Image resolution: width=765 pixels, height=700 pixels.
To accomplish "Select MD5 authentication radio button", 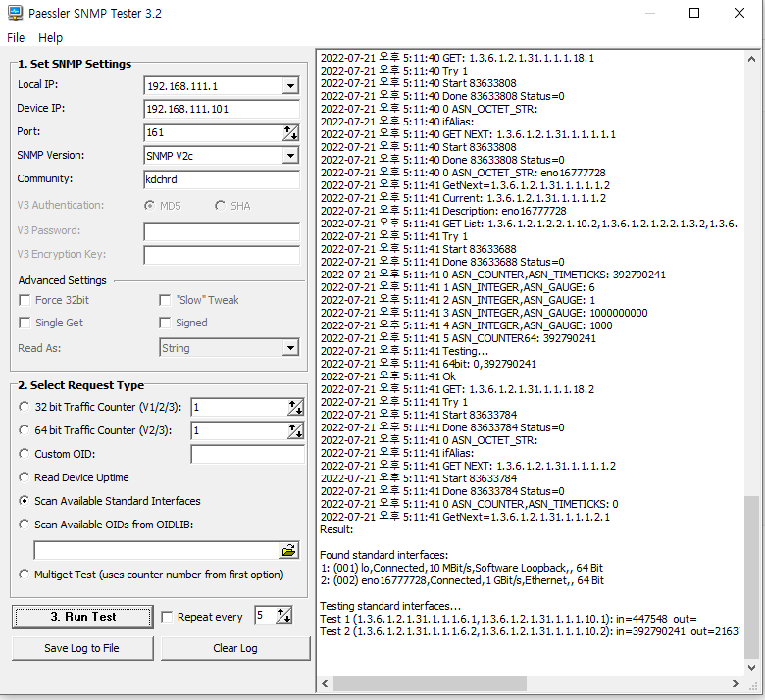I will [149, 205].
